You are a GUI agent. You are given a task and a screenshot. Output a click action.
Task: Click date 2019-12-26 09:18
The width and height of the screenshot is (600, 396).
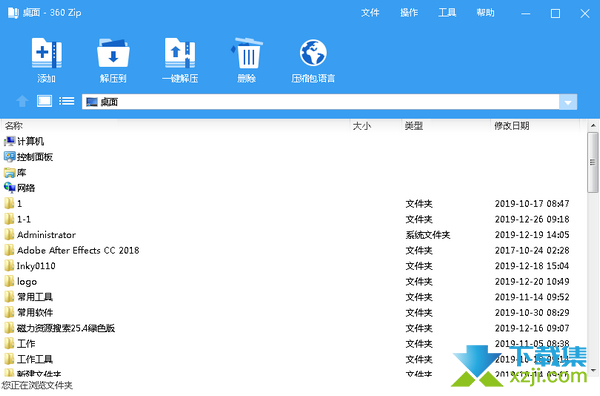pos(532,219)
